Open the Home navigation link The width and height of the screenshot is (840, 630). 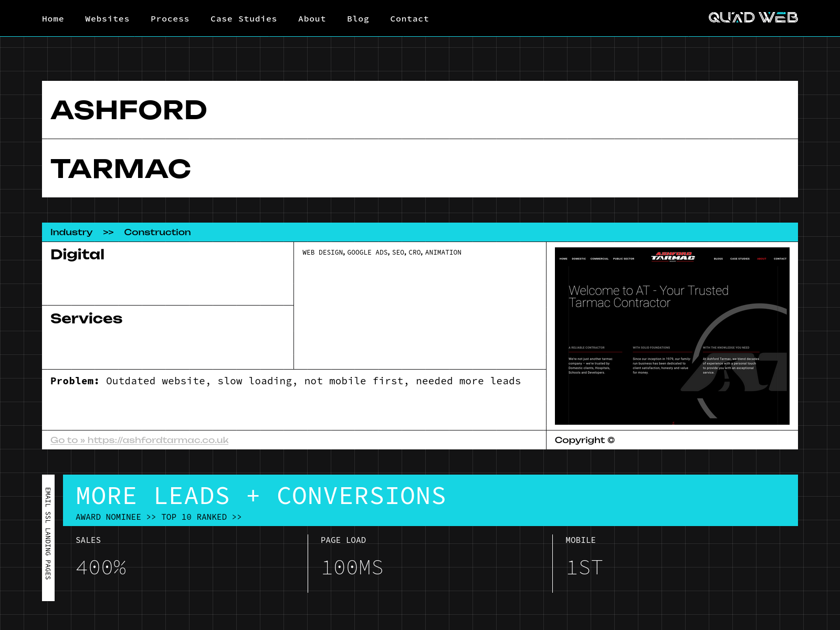tap(53, 19)
